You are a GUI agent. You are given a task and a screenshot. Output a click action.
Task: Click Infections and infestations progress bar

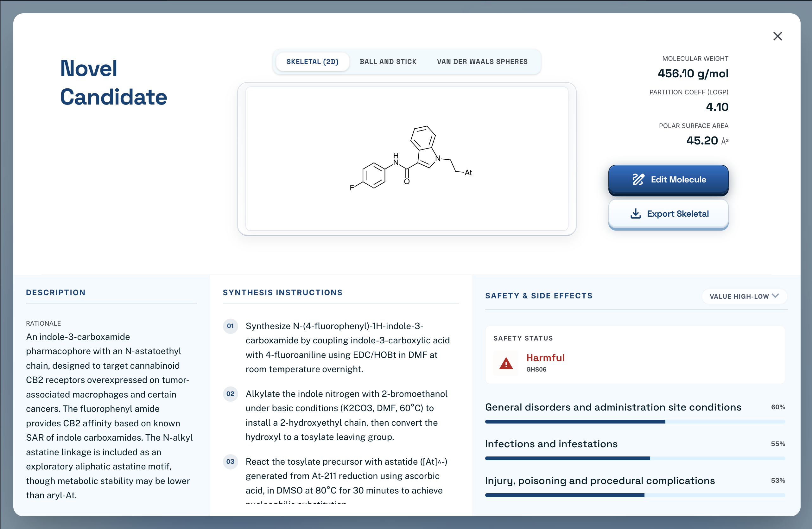635,458
